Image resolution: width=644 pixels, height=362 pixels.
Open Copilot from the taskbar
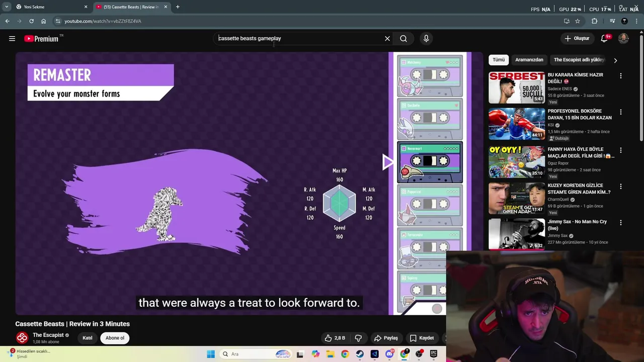pyautogui.click(x=315, y=354)
